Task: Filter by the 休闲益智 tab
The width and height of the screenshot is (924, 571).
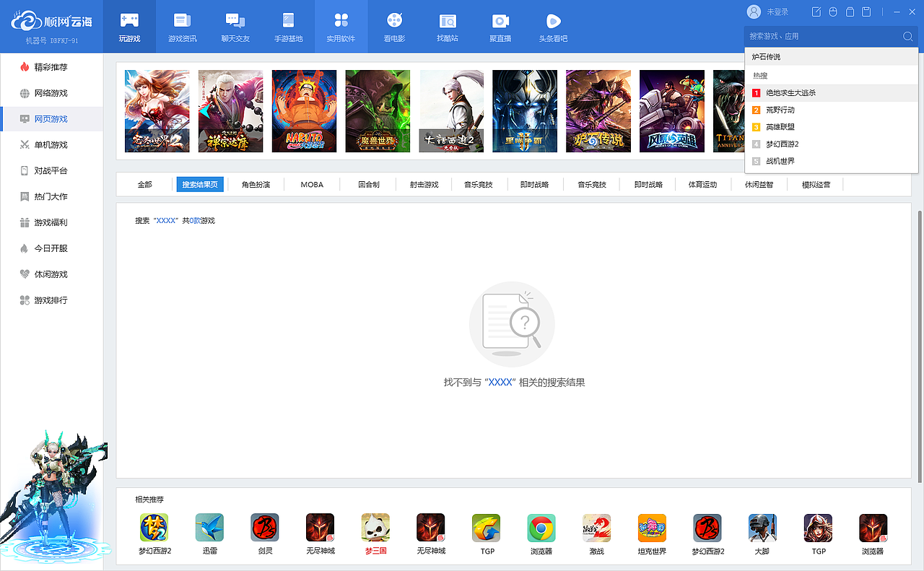Action: pyautogui.click(x=759, y=185)
